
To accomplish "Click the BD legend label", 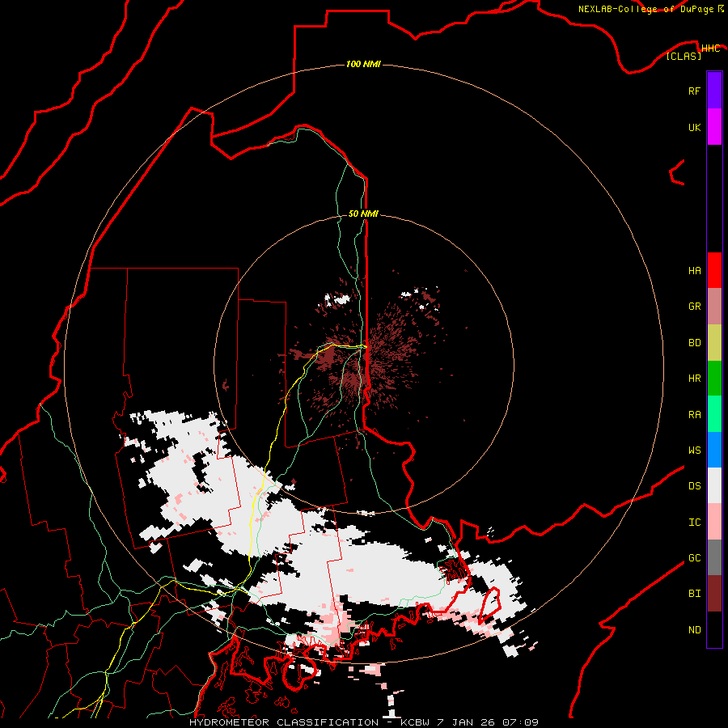I will tap(694, 343).
